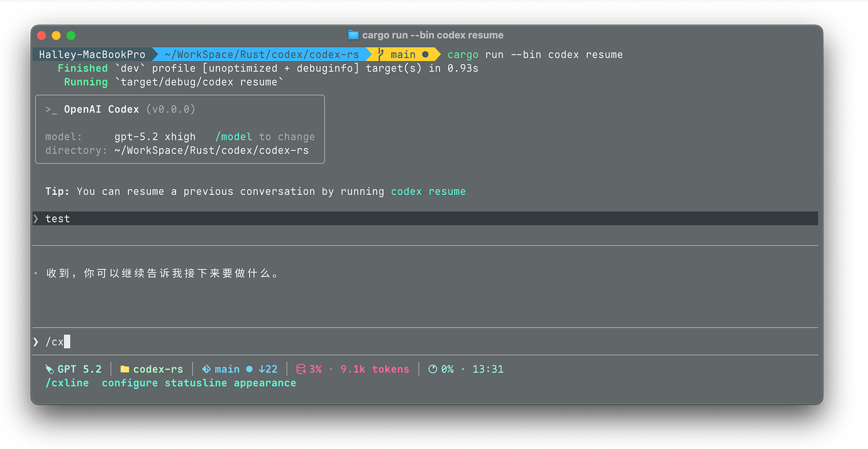Click the pink database context-usage icon

(x=301, y=370)
